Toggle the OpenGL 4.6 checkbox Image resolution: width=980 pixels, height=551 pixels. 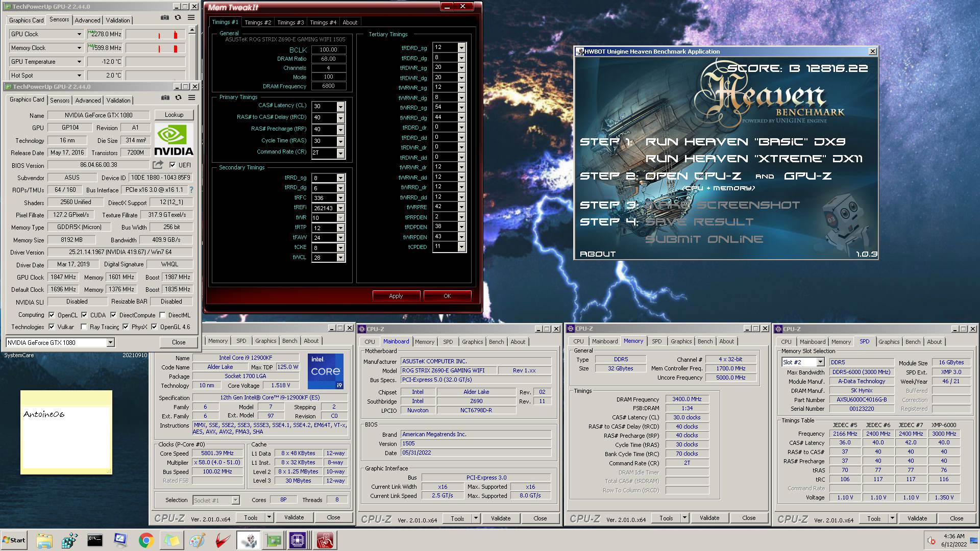coord(154,327)
